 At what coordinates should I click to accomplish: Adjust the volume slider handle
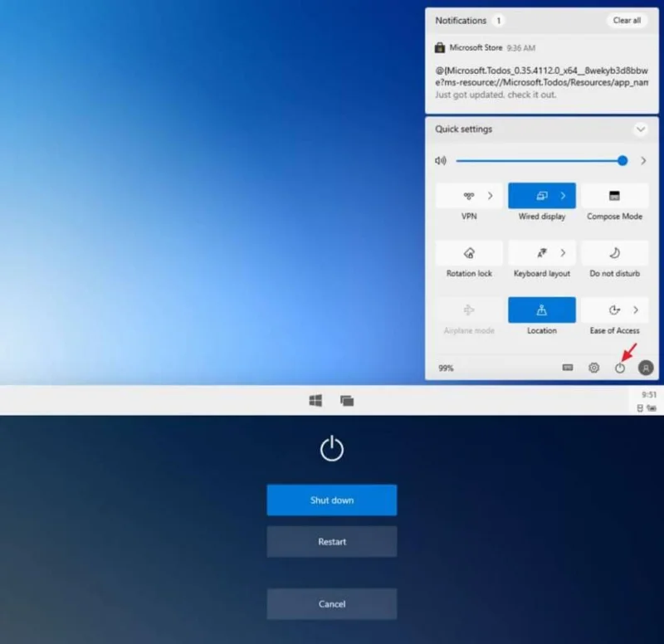pyautogui.click(x=622, y=160)
